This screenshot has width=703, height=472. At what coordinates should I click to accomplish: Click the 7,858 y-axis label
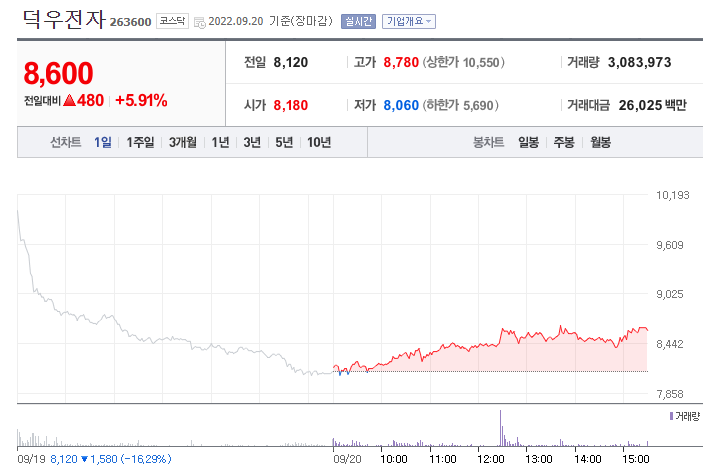pos(670,394)
